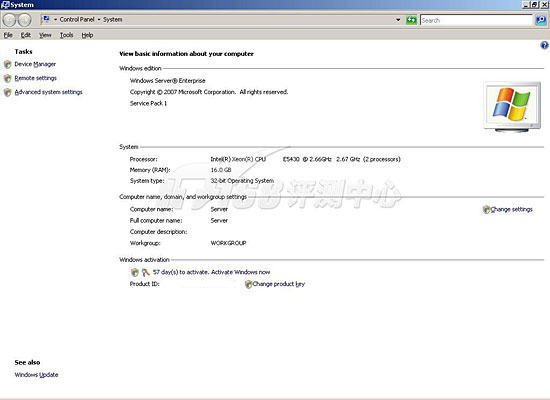The height and width of the screenshot is (400, 550).
Task: Click the 32-bit Operating System value
Action: click(242, 181)
